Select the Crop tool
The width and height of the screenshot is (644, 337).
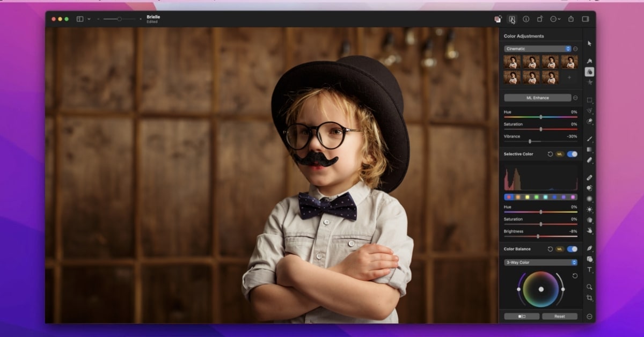tap(589, 298)
